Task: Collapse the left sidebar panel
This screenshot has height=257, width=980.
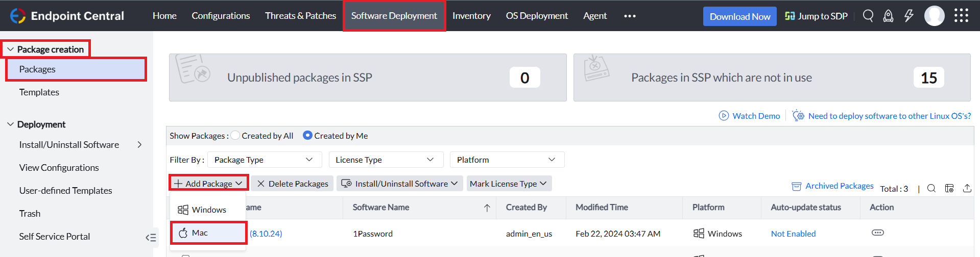Action: [151, 237]
